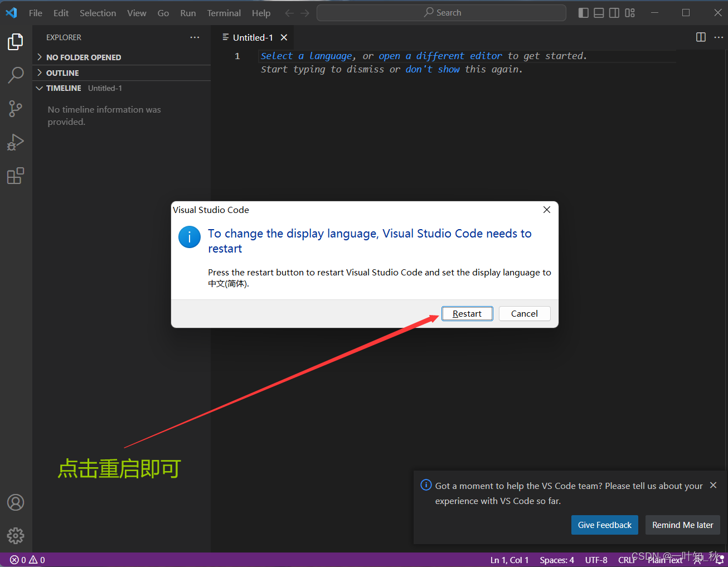
Task: Select the Untitled-1 editor tab
Action: point(253,37)
